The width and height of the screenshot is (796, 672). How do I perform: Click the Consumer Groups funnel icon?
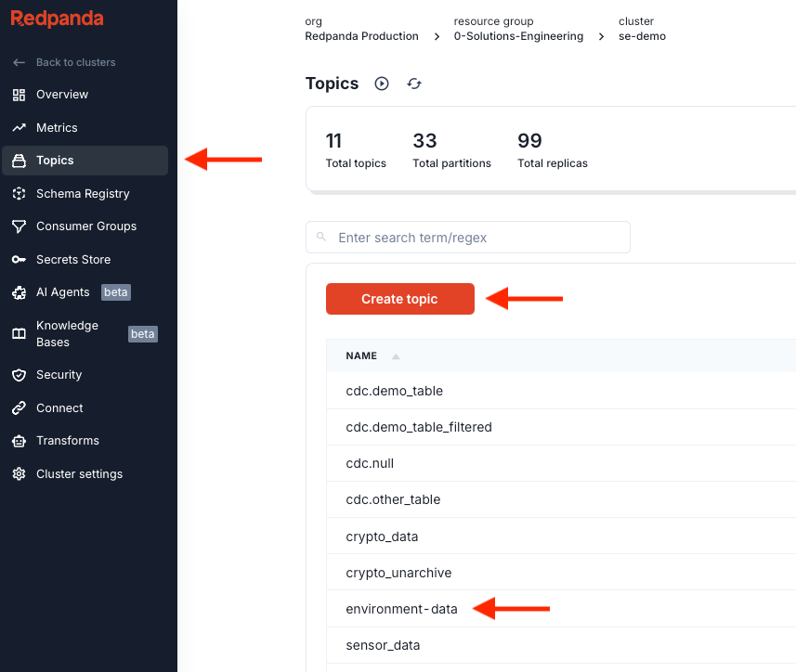(19, 226)
